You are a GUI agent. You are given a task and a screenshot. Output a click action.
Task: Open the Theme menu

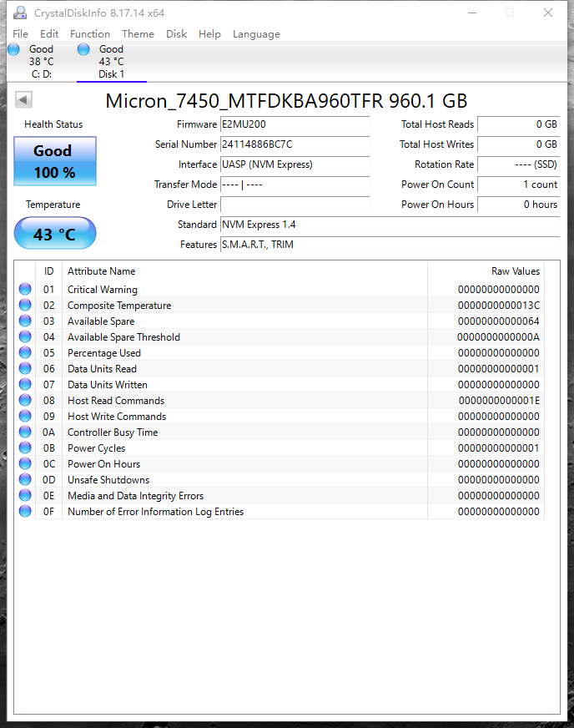(x=138, y=34)
